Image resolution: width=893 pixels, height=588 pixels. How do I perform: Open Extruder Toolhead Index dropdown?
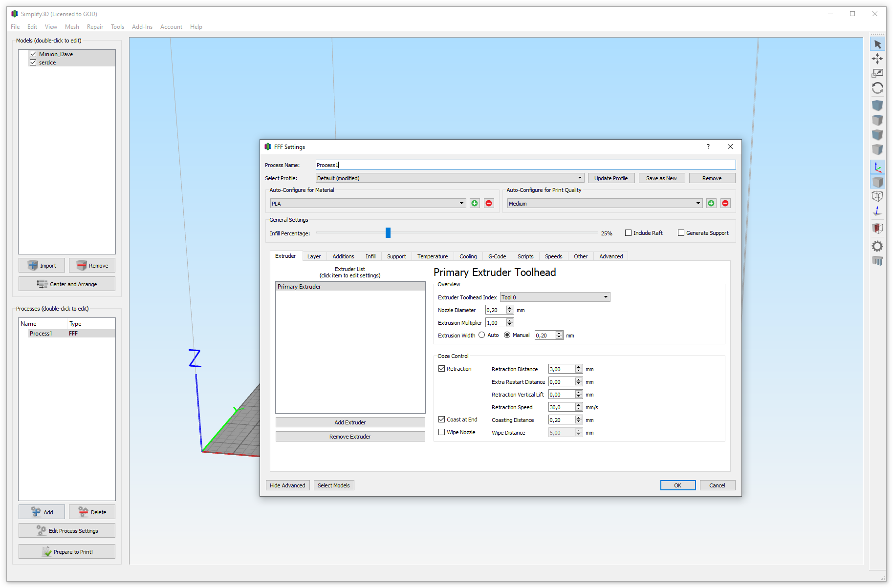click(x=555, y=297)
